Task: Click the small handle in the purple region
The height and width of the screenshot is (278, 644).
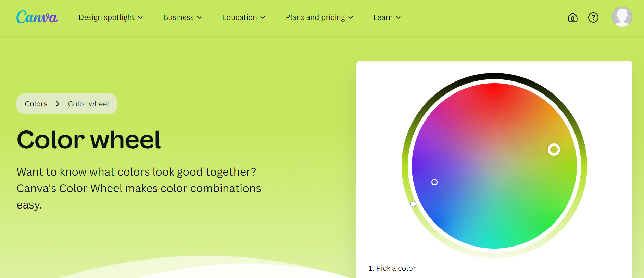Action: point(434,182)
